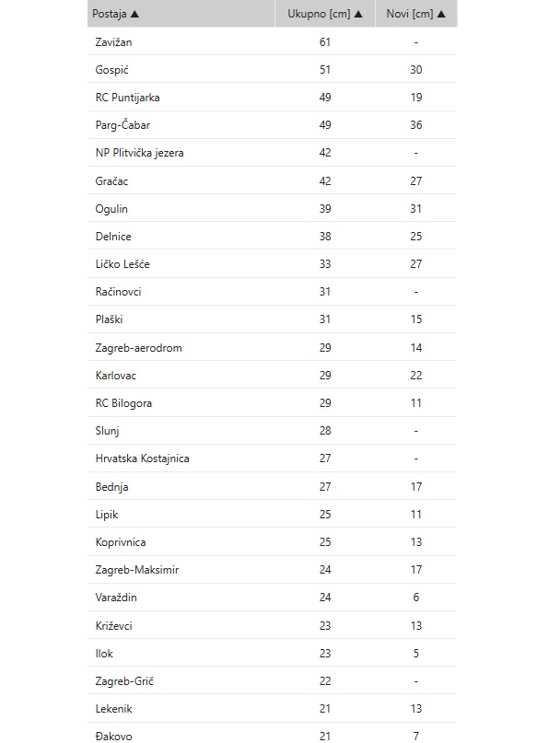Image resolution: width=560 pixels, height=743 pixels.
Task: Click the sort arrow beside Ukupno [cm]
Action: (358, 14)
